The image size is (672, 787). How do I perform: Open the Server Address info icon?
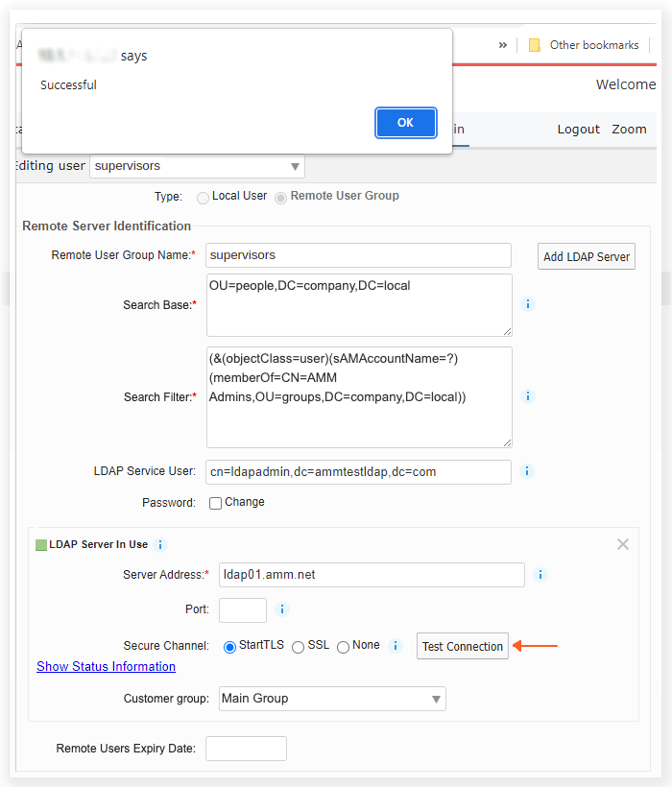(540, 575)
